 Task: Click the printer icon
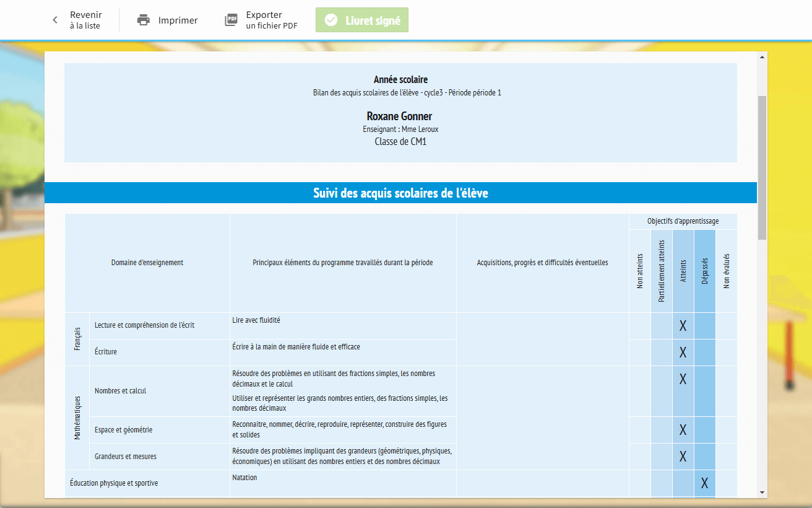[144, 20]
